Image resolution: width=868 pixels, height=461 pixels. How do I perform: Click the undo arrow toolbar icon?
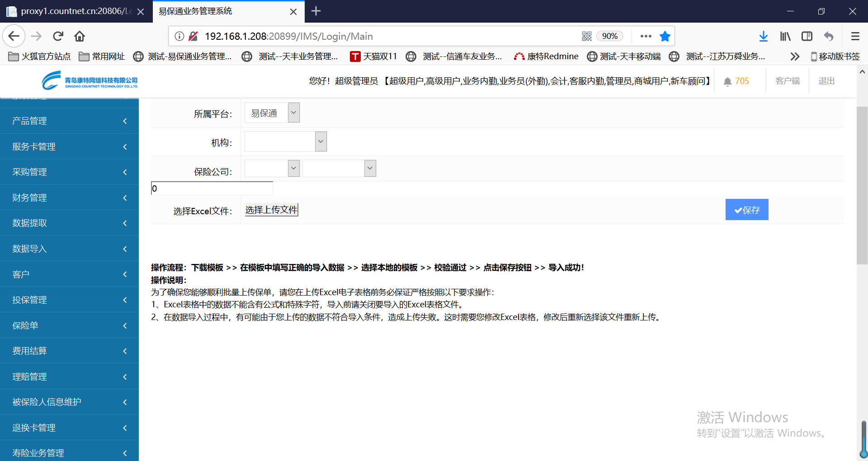(x=829, y=36)
